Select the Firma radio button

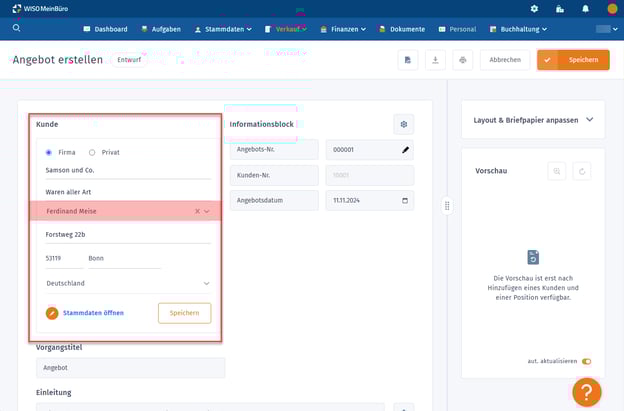(x=49, y=153)
